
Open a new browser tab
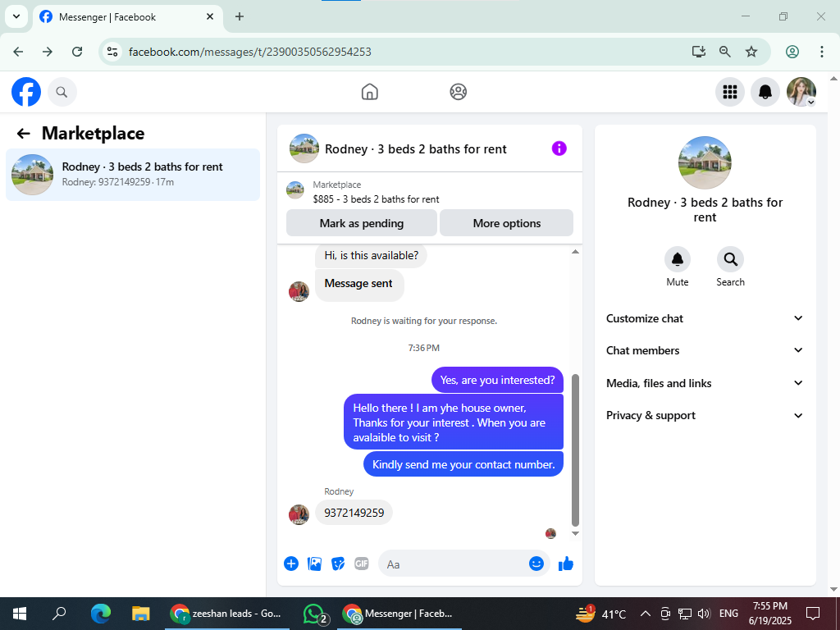[240, 16]
